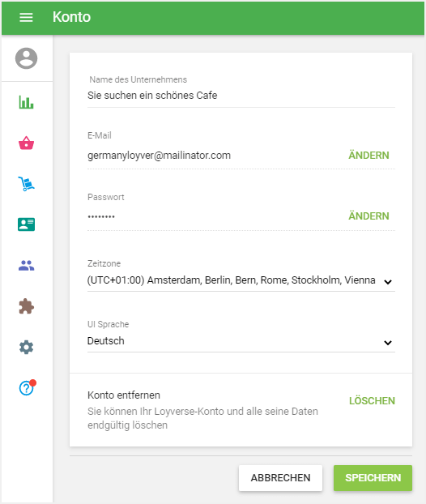The height and width of the screenshot is (504, 426).
Task: Open the help question mark icon
Action: 27,387
